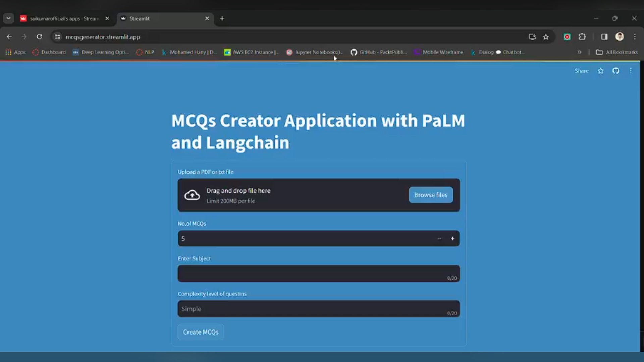
Task: Reload the page with refresh icon
Action: pos(39,37)
